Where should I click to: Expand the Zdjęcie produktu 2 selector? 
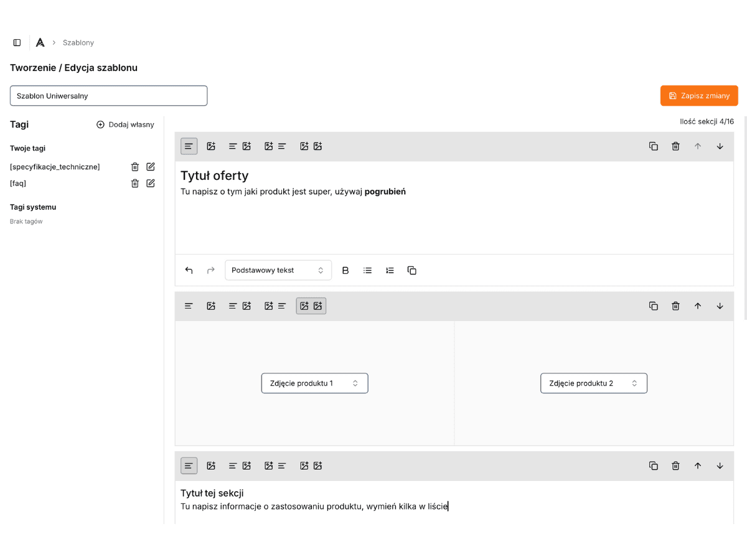click(593, 383)
